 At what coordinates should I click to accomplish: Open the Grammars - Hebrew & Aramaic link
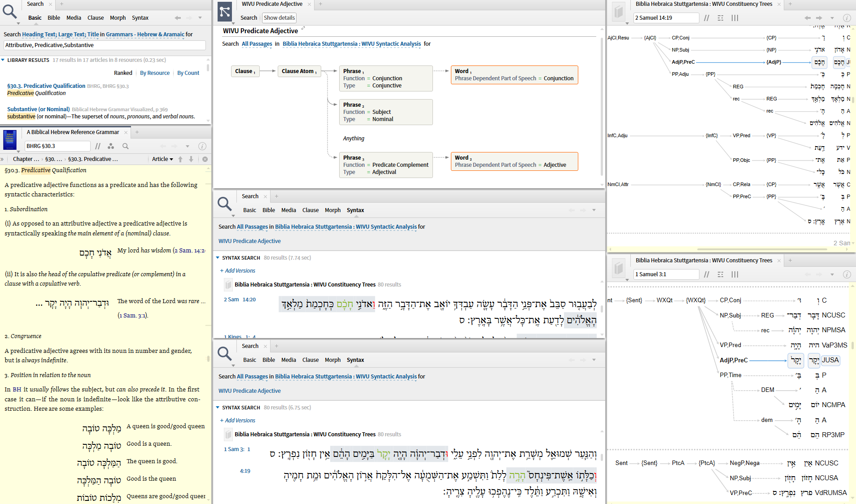point(145,35)
